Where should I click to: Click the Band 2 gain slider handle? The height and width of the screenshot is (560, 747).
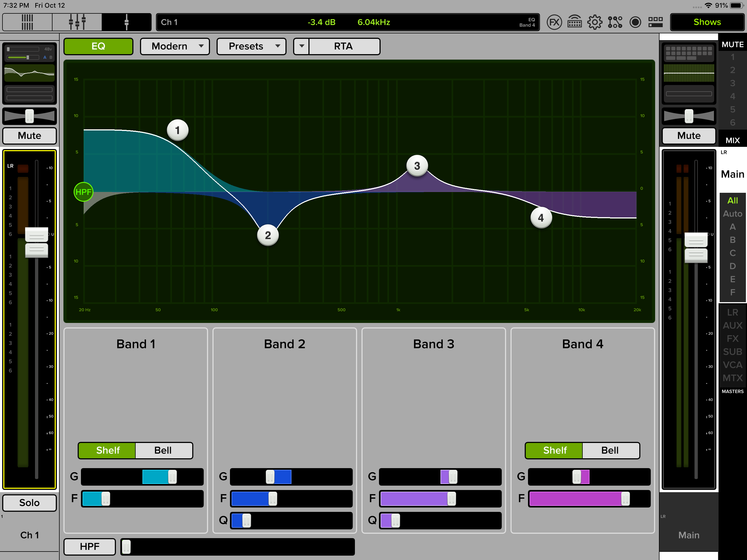pyautogui.click(x=270, y=477)
